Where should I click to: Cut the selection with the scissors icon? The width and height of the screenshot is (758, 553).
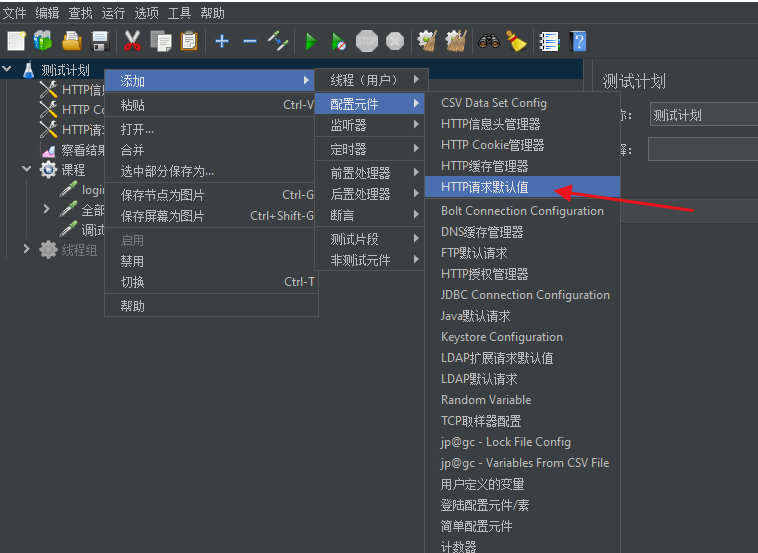132,41
